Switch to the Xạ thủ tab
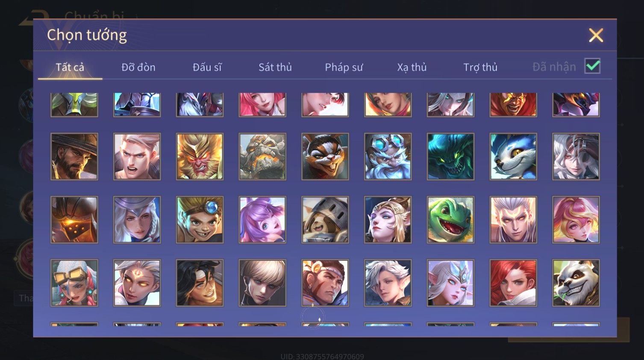The image size is (644, 360). tap(412, 67)
